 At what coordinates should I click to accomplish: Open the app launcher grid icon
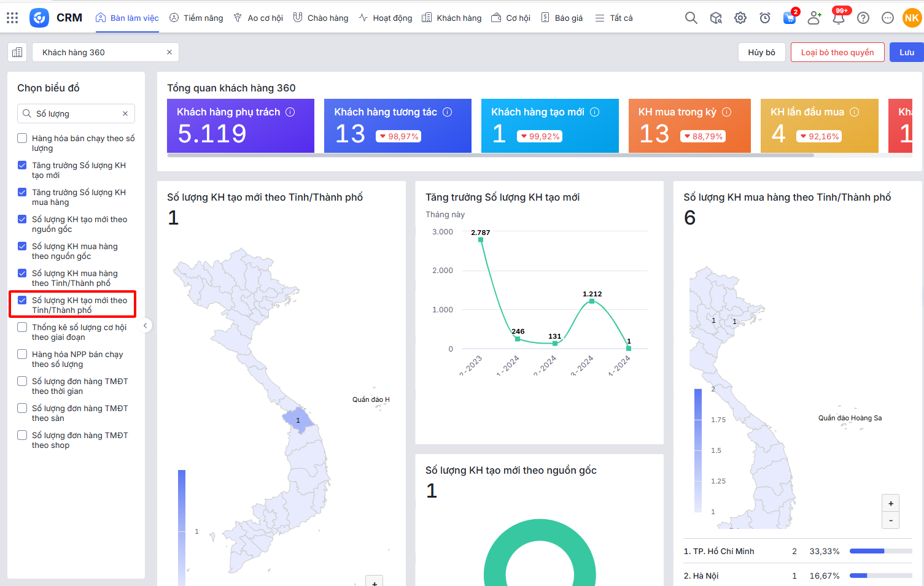12,18
